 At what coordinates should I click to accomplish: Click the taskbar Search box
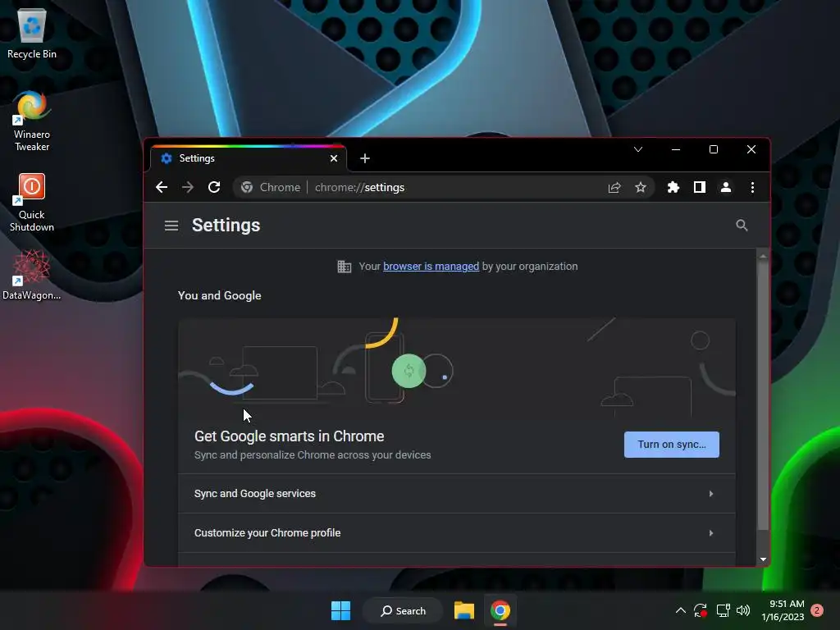point(403,610)
